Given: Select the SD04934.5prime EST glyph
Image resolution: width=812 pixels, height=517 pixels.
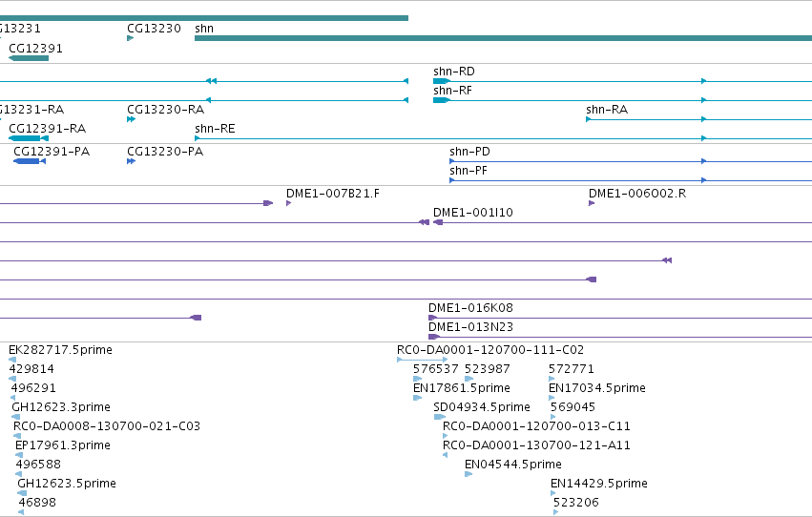Looking at the screenshot, I should point(440,417).
